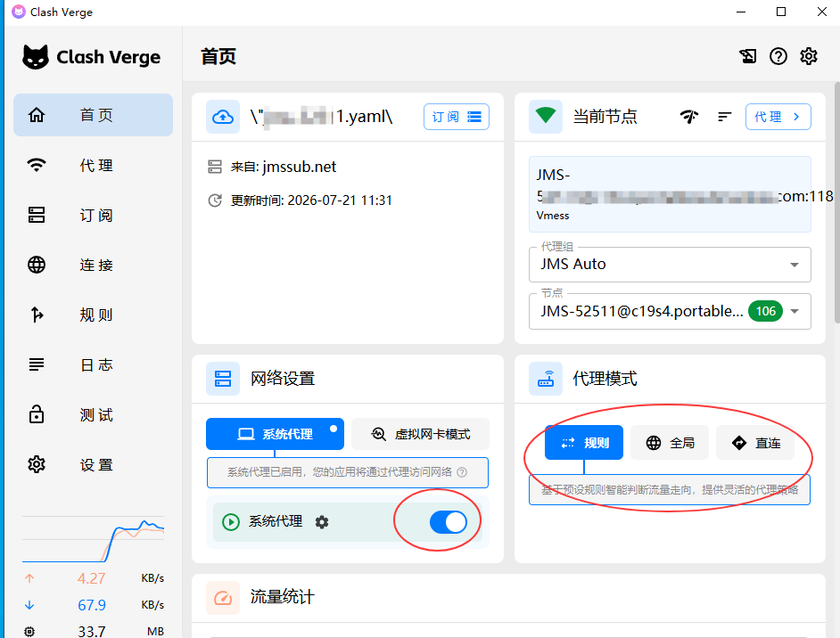Click the green signal icon beside 当前节点

[546, 116]
